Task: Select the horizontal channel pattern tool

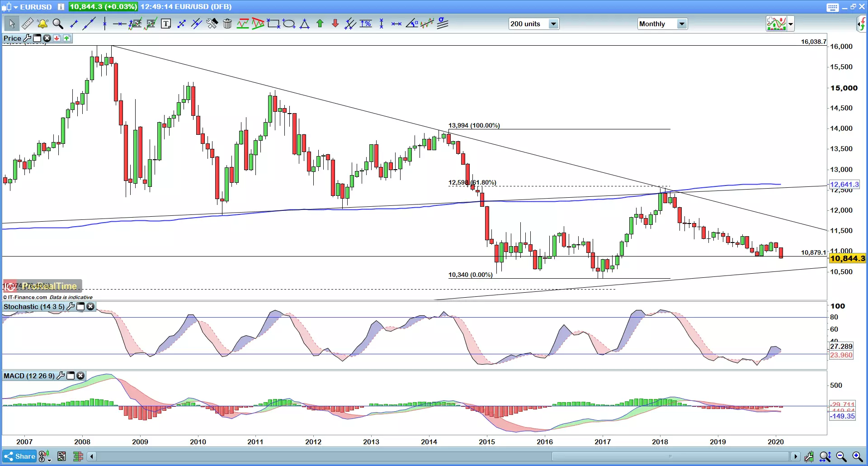Action: point(243,24)
